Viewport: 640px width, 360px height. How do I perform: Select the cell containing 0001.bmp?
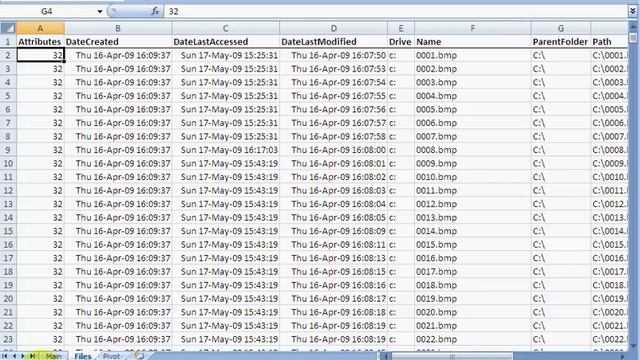(x=473, y=55)
